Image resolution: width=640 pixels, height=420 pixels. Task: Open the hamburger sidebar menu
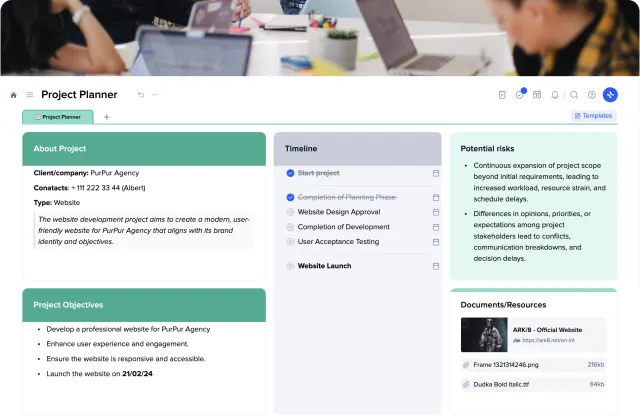[x=30, y=95]
